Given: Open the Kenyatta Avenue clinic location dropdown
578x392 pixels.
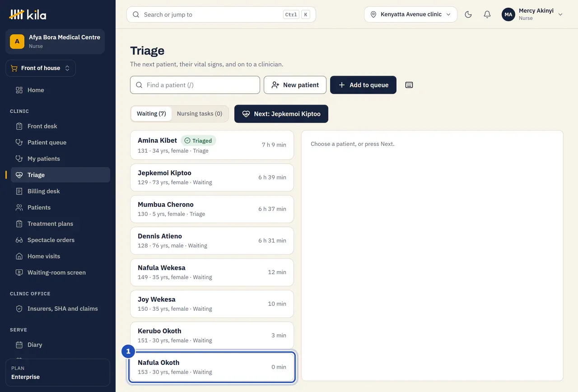Looking at the screenshot, I should coord(410,14).
